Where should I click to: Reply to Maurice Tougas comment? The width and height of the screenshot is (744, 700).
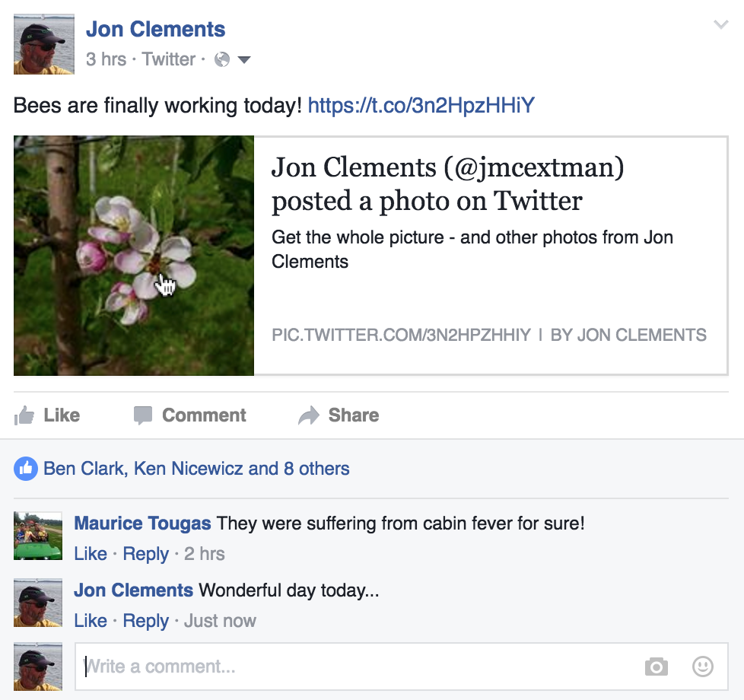(x=145, y=554)
